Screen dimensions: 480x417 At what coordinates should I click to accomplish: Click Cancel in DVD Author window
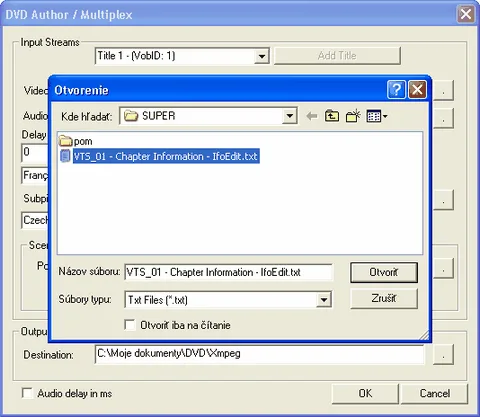(x=434, y=393)
